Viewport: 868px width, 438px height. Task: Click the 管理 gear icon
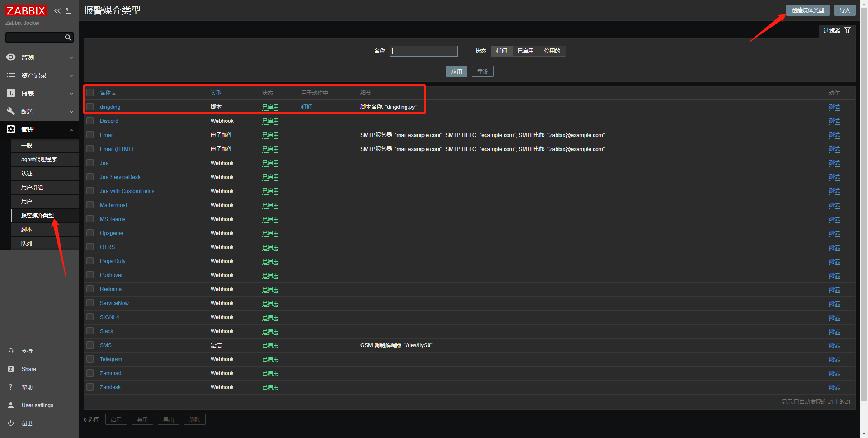11,130
